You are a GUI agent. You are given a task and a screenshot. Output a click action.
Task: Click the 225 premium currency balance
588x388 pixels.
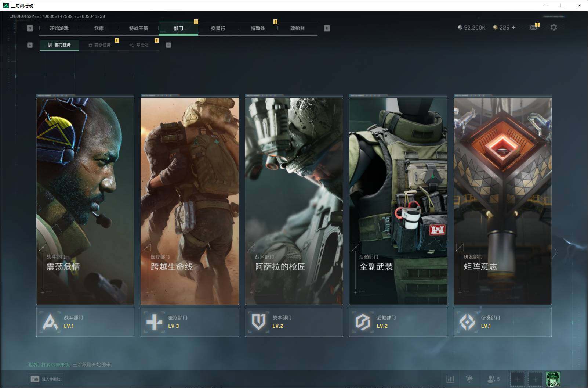[501, 28]
